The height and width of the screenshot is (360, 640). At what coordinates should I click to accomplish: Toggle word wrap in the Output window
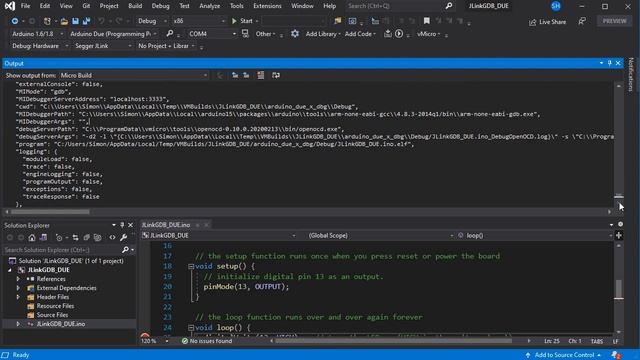point(276,75)
